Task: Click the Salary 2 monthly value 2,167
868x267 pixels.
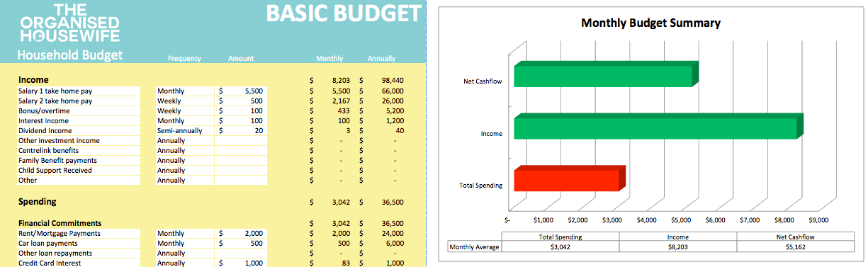Action: [x=342, y=101]
